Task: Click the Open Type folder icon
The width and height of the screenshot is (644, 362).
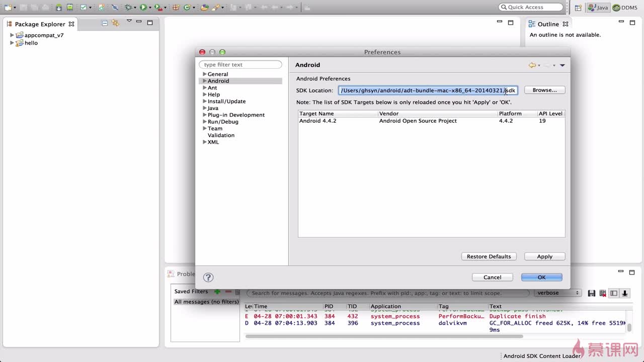Action: pos(204,8)
